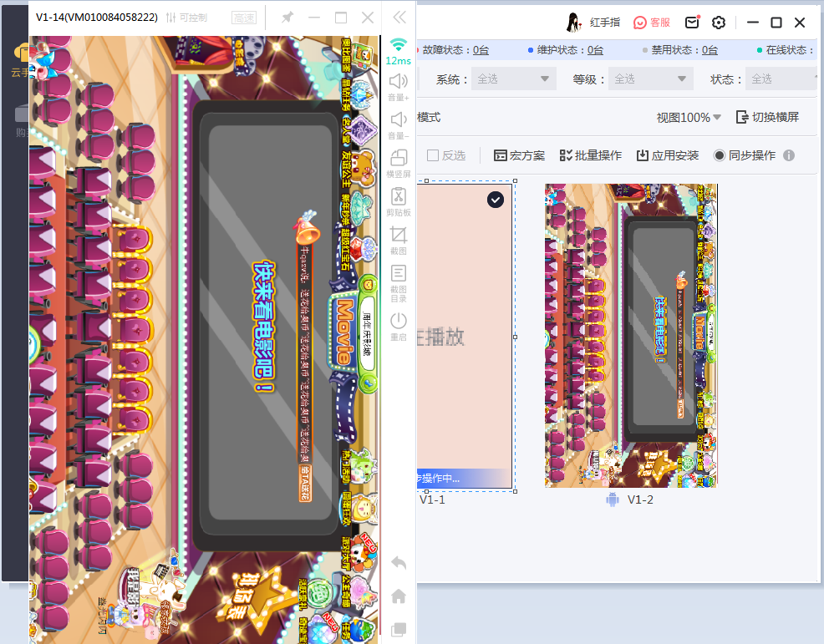
Task: Click the 故障状态 0台 link
Action: coord(481,50)
